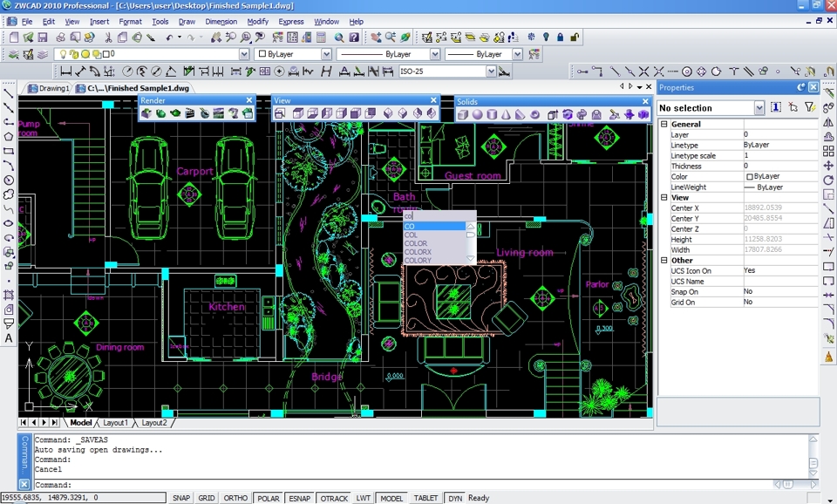Select the Circle draw tool
The image size is (837, 504).
9,180
